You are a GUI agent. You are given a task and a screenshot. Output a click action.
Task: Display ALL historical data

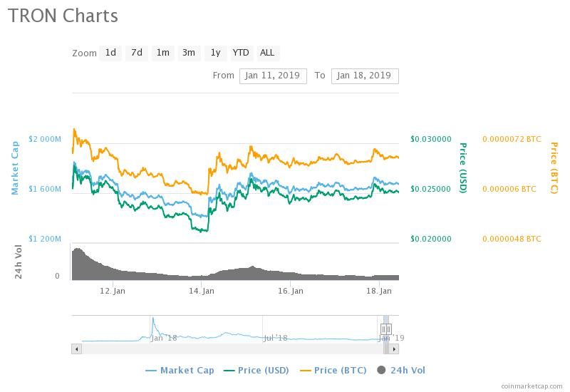click(268, 53)
